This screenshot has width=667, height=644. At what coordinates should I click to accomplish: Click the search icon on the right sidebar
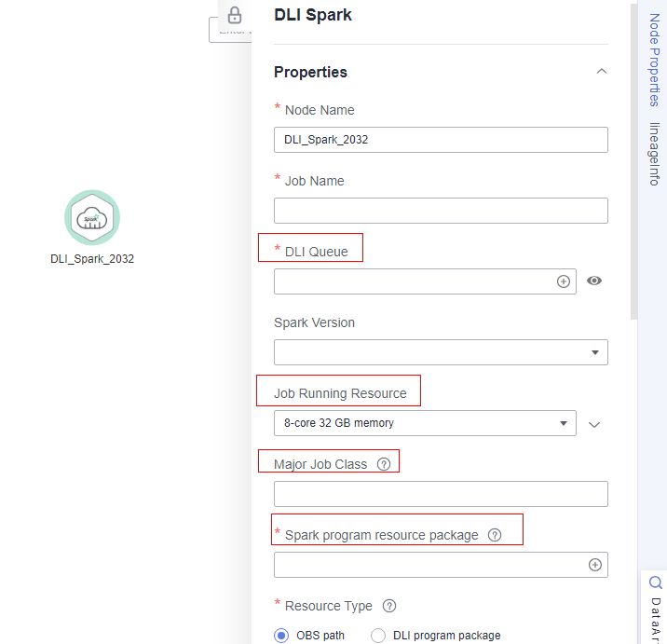point(655,582)
